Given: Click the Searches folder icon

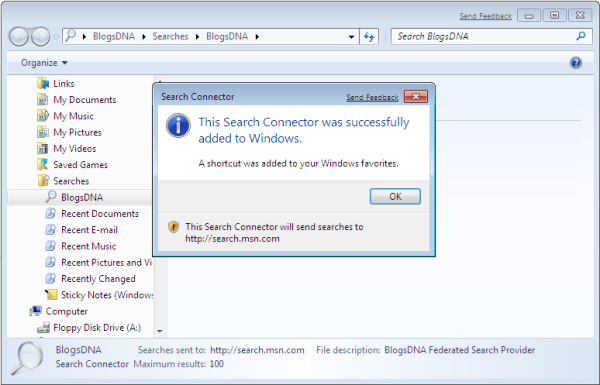Looking at the screenshot, I should (x=43, y=181).
